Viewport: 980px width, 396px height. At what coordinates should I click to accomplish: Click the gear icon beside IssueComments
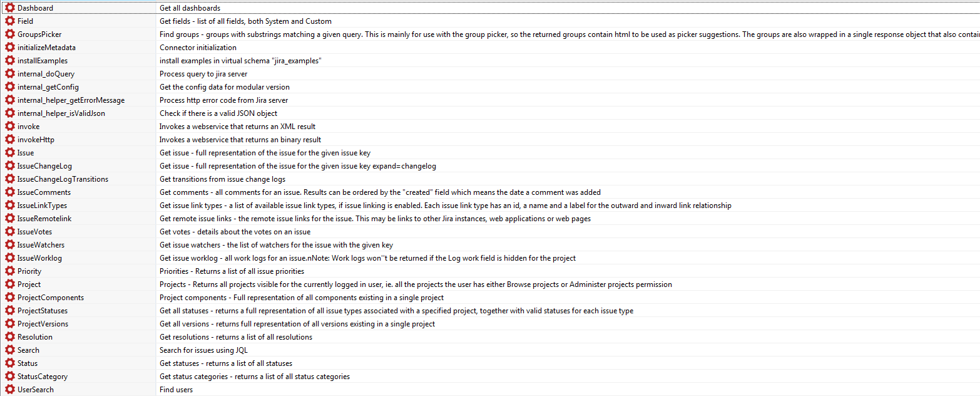pyautogui.click(x=10, y=192)
